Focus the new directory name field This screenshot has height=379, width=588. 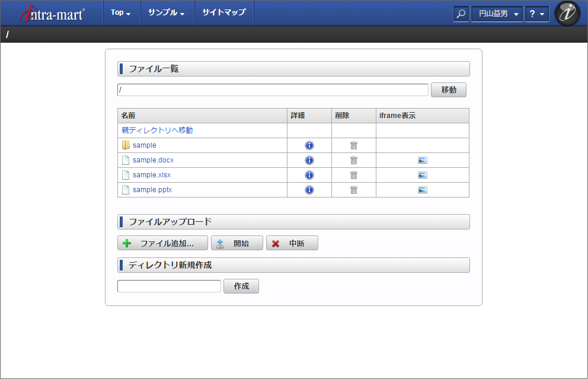(169, 286)
